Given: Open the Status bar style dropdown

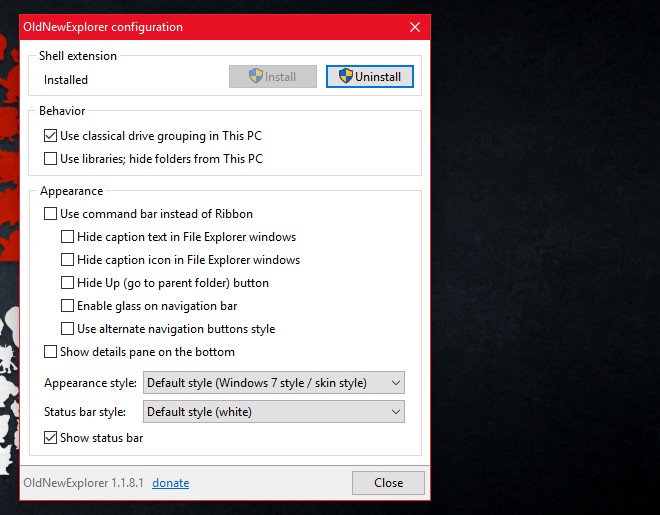Looking at the screenshot, I should coord(274,411).
